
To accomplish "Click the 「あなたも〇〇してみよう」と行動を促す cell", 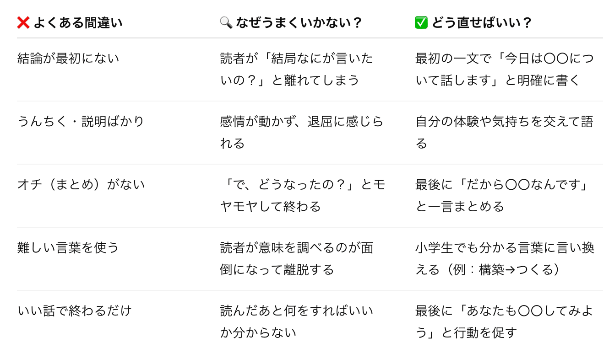I will click(504, 322).
